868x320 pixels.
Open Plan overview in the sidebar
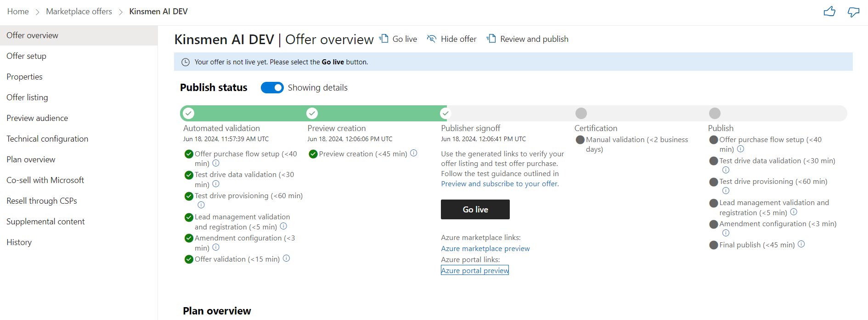pos(79,160)
